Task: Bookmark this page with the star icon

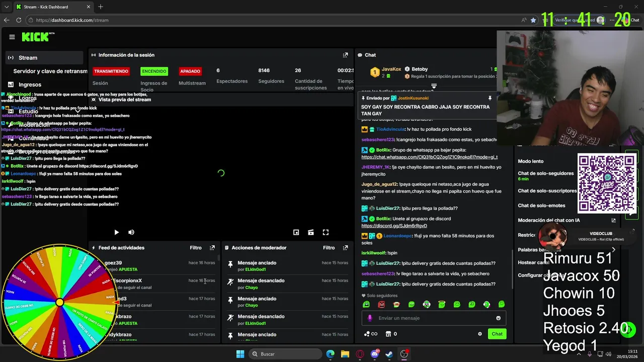Action: (x=533, y=20)
